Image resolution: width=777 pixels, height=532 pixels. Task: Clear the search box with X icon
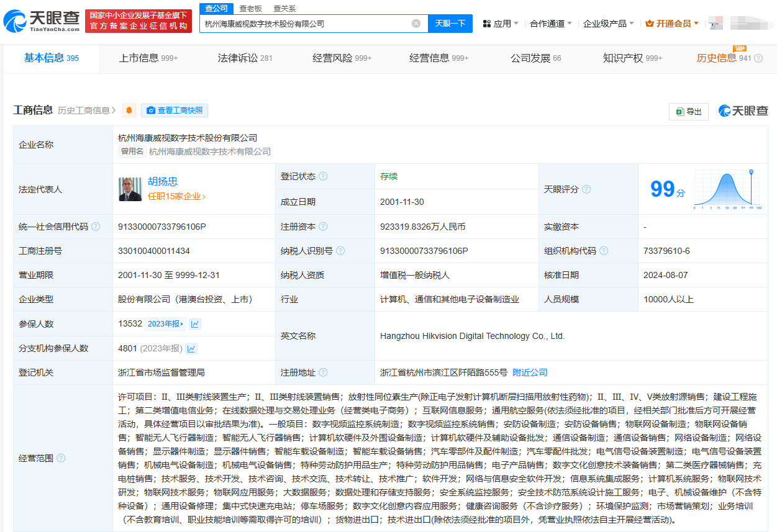click(x=416, y=24)
